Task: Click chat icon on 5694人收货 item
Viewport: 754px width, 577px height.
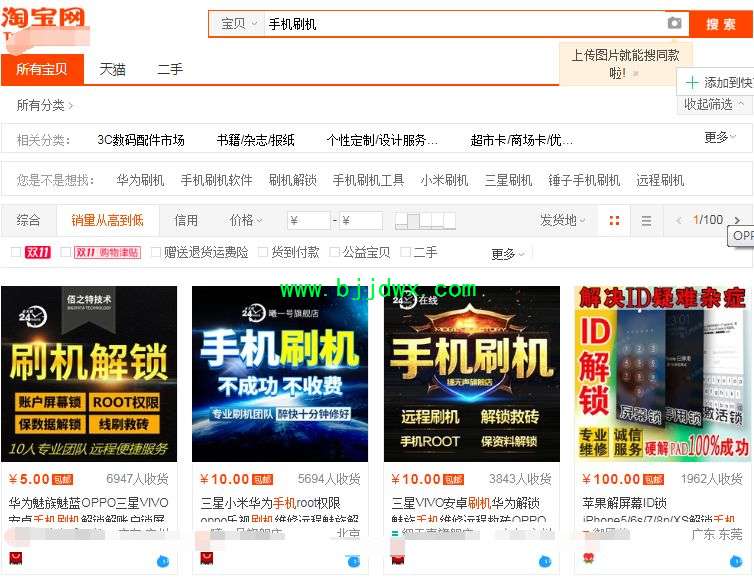Action: coord(353,561)
